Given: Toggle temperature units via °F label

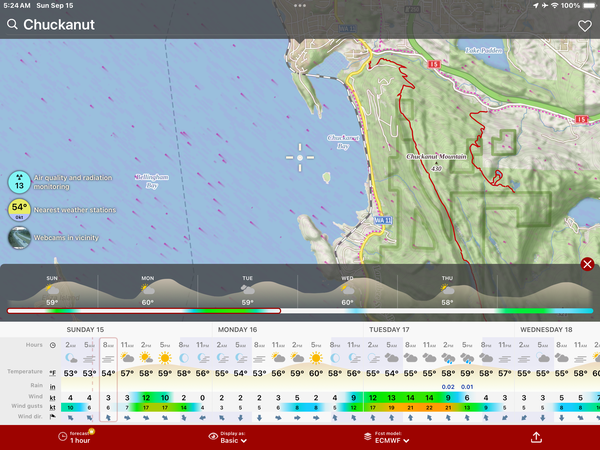Looking at the screenshot, I should 52,372.
